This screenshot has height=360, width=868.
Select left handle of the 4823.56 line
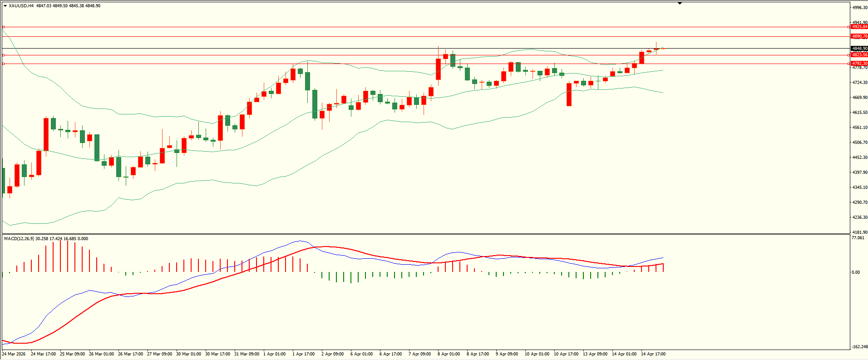4,55
